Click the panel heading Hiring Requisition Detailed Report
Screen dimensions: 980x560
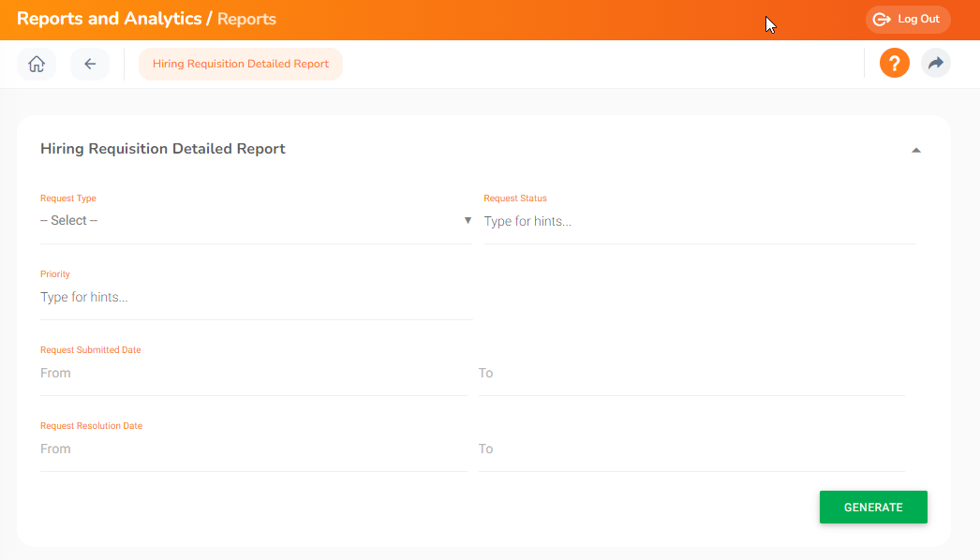(163, 149)
